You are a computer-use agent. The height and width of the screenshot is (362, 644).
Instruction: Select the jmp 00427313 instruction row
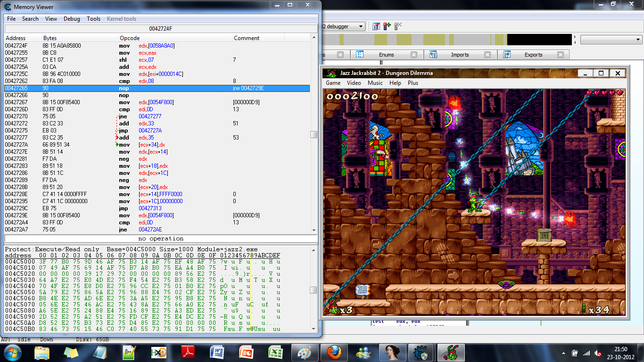[x=157, y=208]
